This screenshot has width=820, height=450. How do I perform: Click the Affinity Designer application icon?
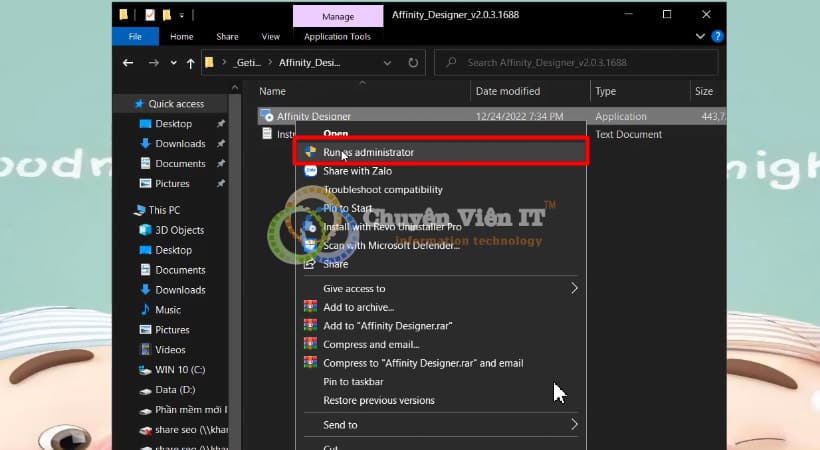click(267, 116)
